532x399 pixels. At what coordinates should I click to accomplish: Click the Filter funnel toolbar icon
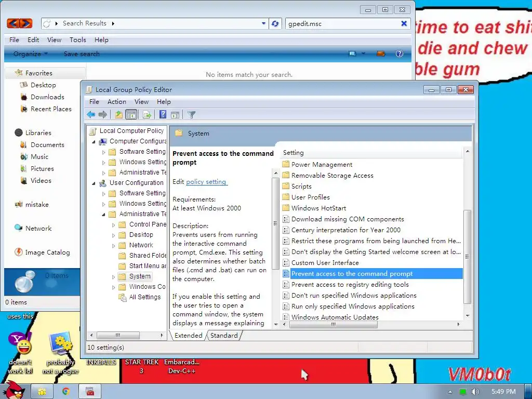[191, 115]
